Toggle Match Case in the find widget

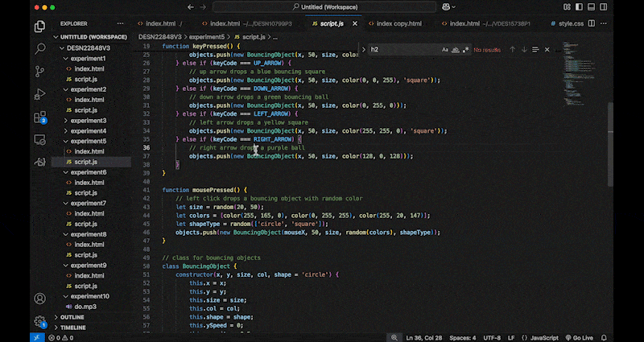pos(444,49)
